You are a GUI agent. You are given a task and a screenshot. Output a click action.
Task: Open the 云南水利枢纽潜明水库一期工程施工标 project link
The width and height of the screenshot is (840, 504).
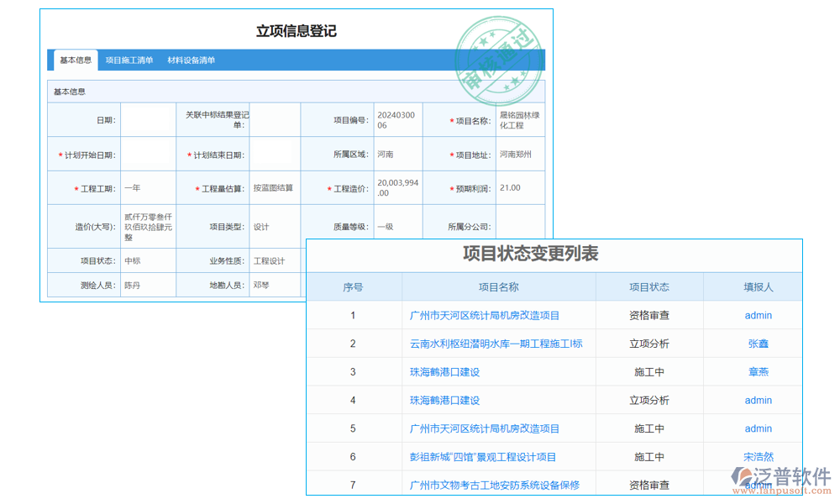tap(497, 344)
